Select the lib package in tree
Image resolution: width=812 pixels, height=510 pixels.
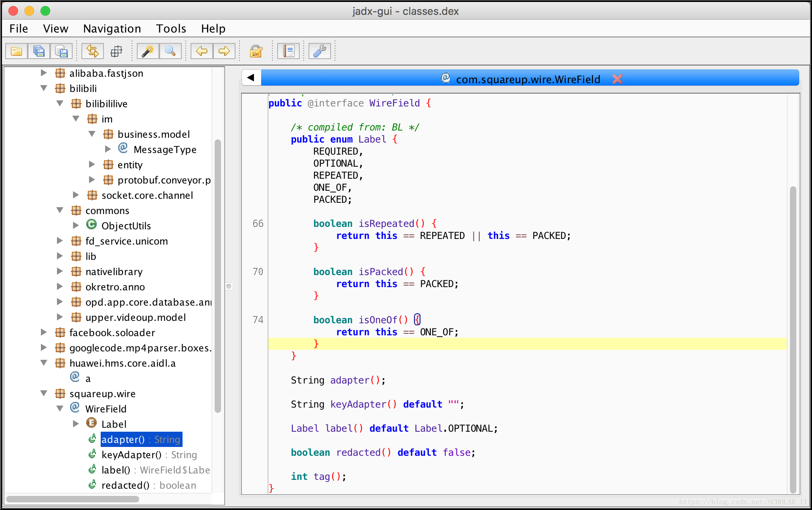[91, 256]
